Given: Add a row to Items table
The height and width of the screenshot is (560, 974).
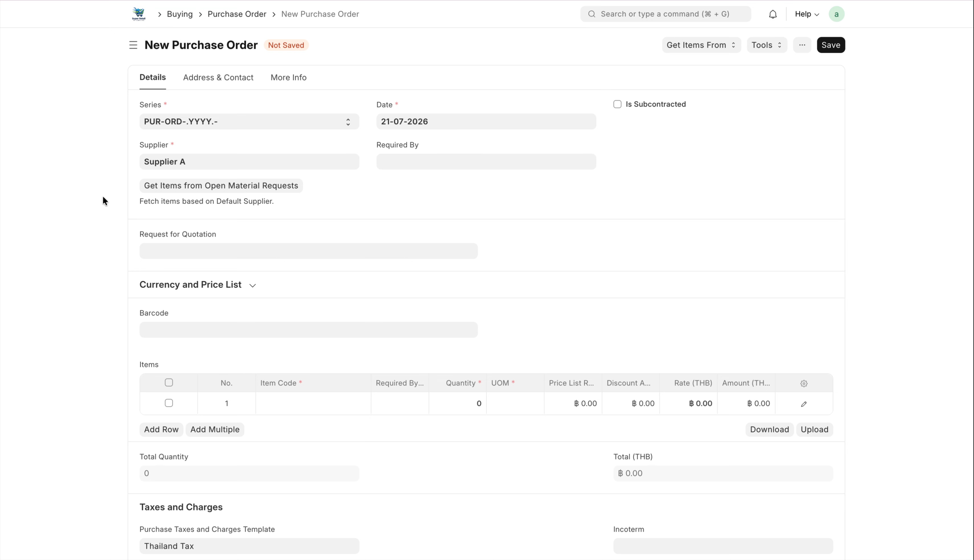Looking at the screenshot, I should coord(161,430).
